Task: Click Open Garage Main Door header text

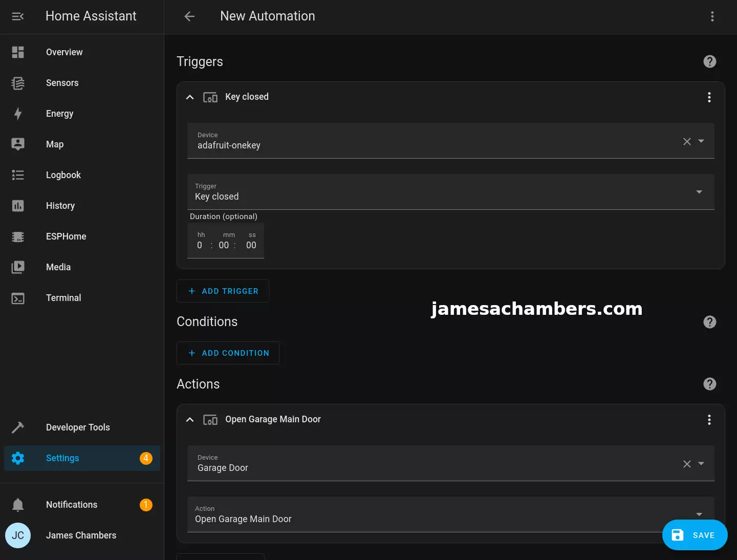Action: click(273, 419)
